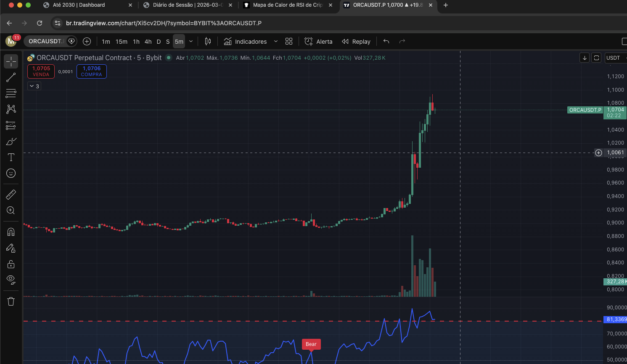Switch to the Até 2030 Dashboard tab
This screenshot has height=364, width=627.
[79, 5]
